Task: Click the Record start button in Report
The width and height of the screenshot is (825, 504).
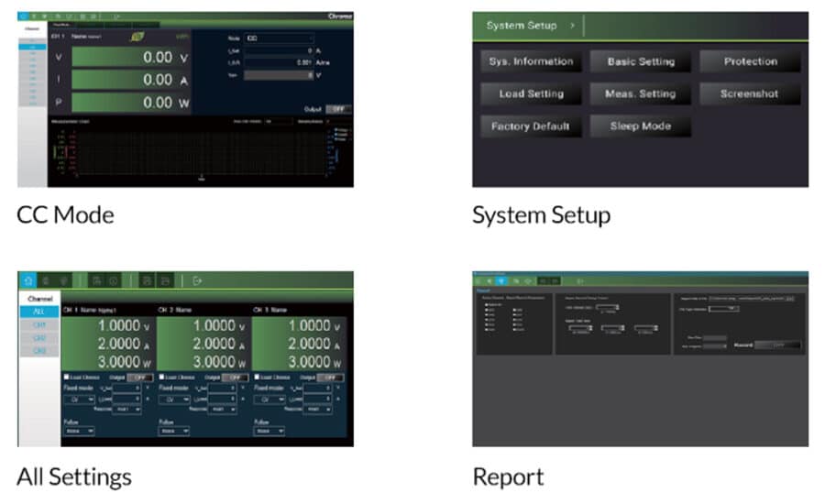Action: pyautogui.click(x=778, y=345)
